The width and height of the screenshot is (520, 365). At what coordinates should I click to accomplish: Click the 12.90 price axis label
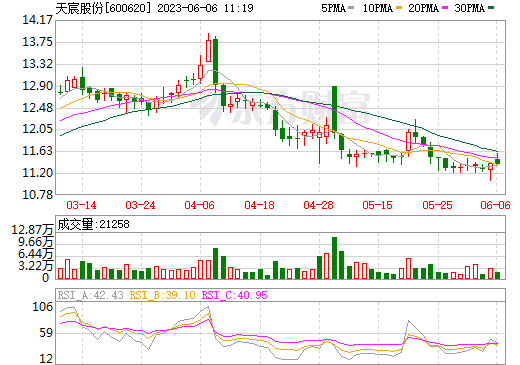[x=37, y=86]
